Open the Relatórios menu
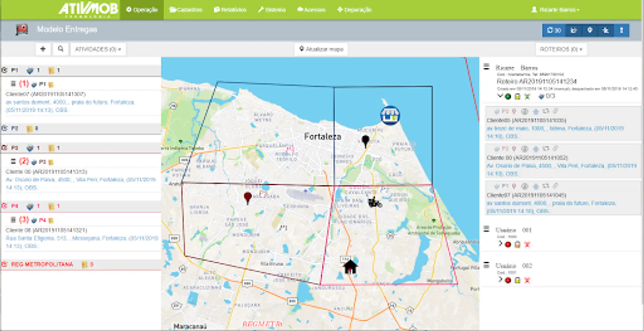 coord(230,10)
